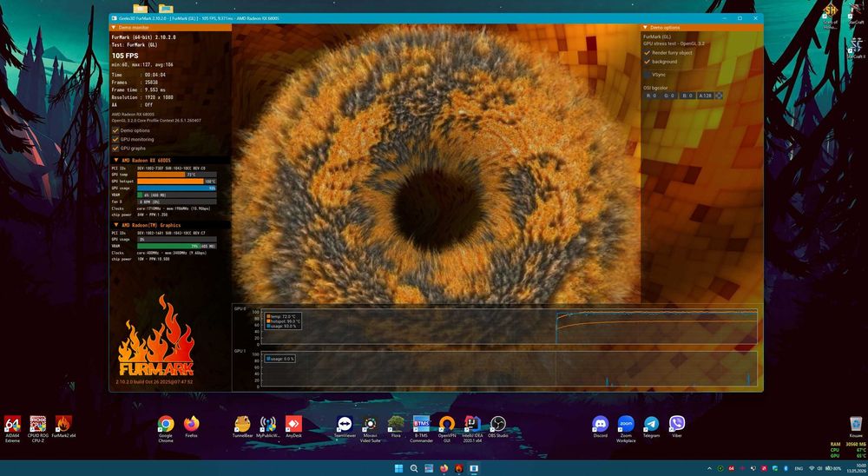Show hidden system tray icons chevron
The image size is (868, 476).
[710, 468]
